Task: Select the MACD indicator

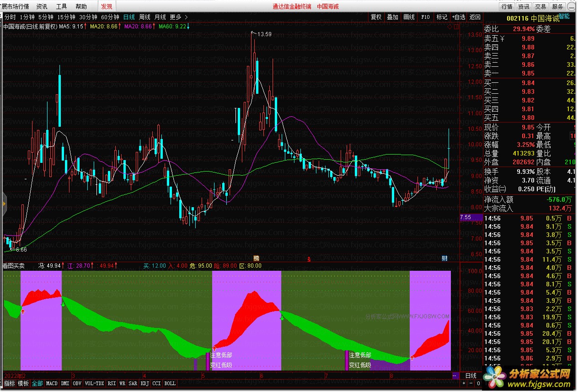Action: 52,383
